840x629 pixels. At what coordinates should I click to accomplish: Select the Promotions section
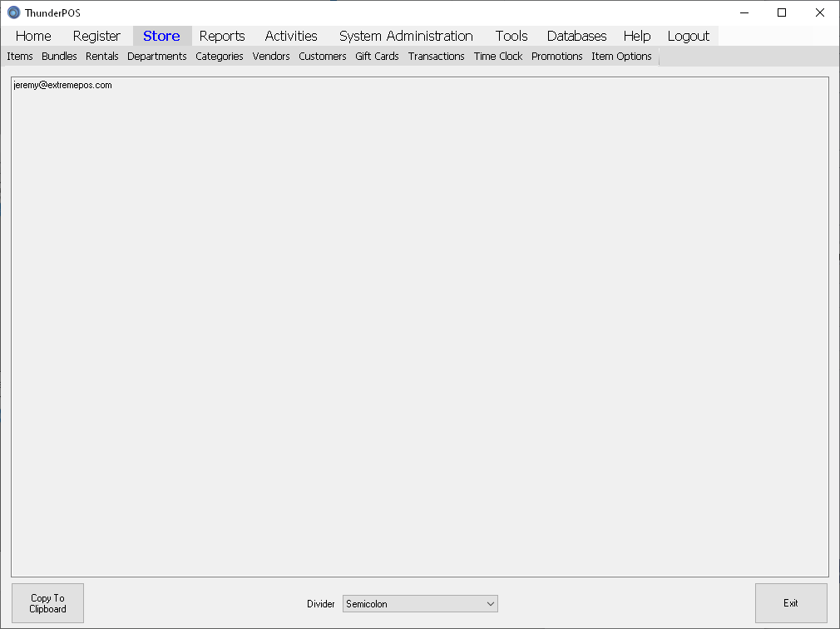(x=556, y=57)
